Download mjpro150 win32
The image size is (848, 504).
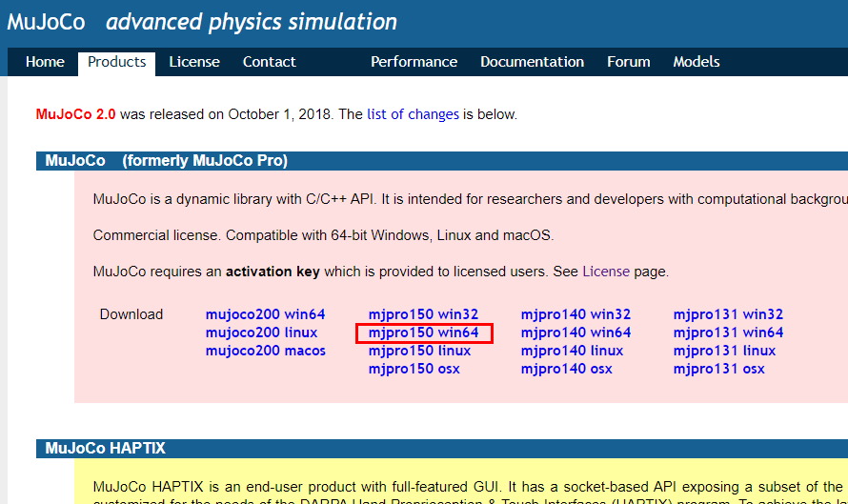pos(423,314)
